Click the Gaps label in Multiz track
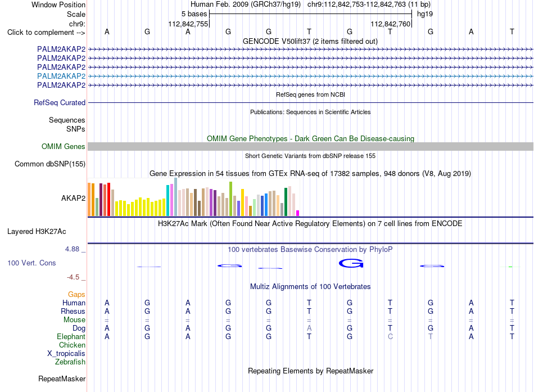Screen dimensions: 534x392 [76, 295]
